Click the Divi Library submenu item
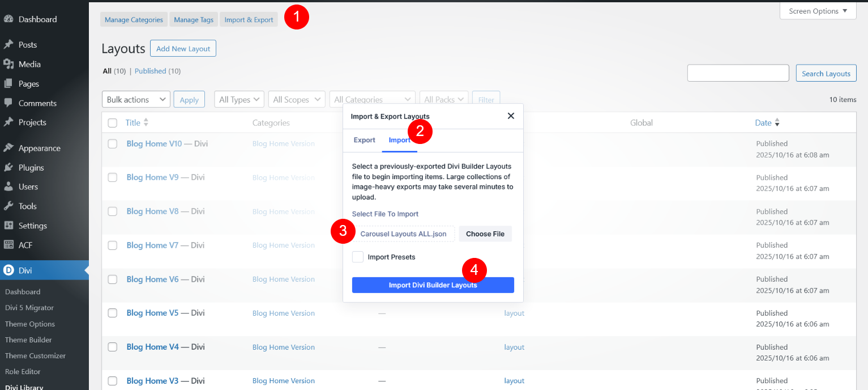The width and height of the screenshot is (868, 390). [x=24, y=387]
